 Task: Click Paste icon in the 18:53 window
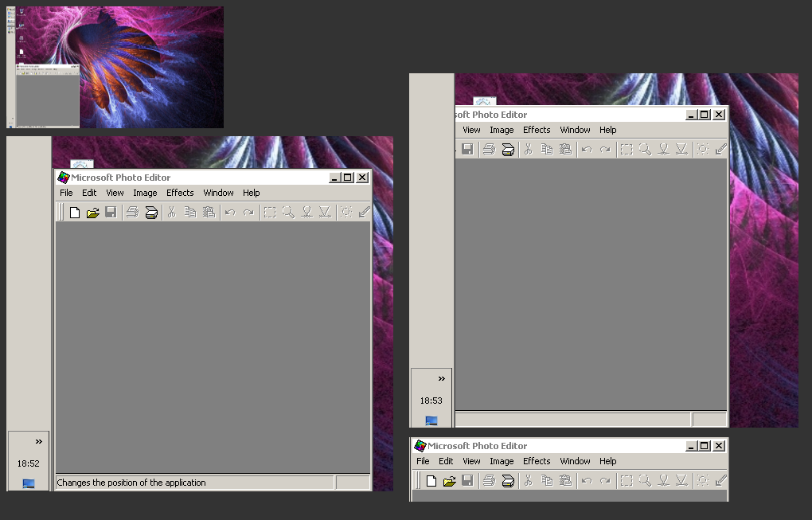(565, 150)
